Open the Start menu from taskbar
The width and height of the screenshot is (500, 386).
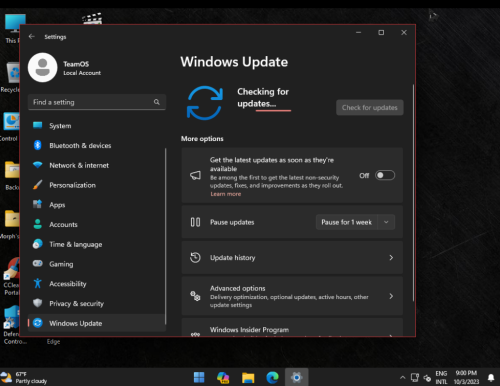tap(199, 377)
